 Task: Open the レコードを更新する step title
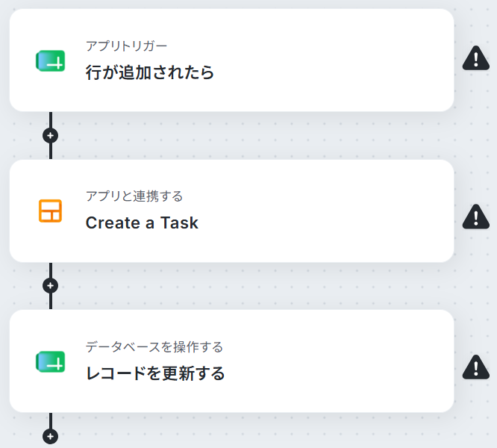155,373
